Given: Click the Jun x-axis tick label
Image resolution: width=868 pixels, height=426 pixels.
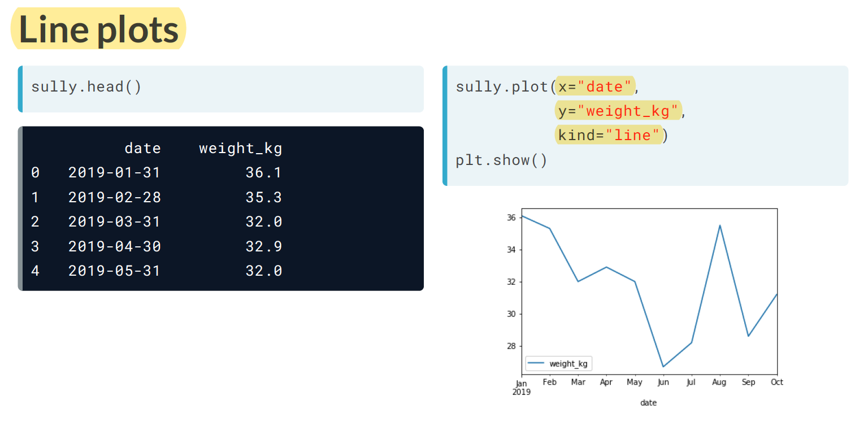Looking at the screenshot, I should pos(663,382).
